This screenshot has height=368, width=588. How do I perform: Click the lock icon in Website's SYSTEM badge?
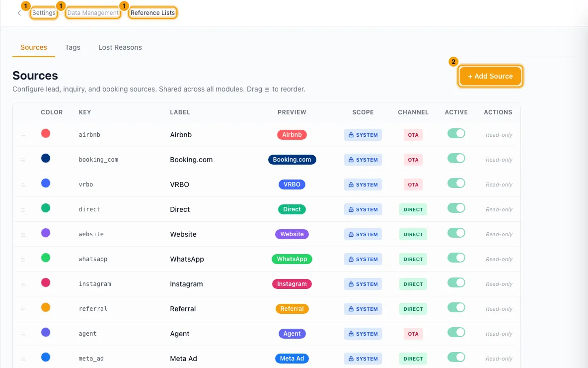(x=351, y=234)
